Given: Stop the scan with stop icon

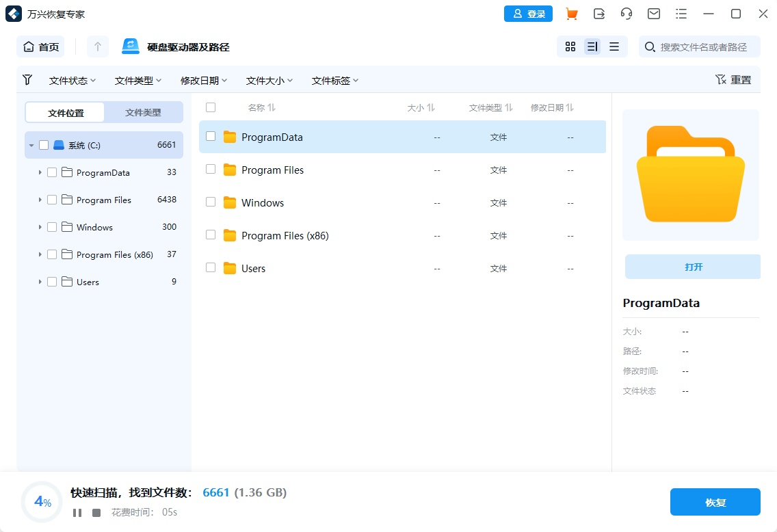Looking at the screenshot, I should pyautogui.click(x=96, y=512).
